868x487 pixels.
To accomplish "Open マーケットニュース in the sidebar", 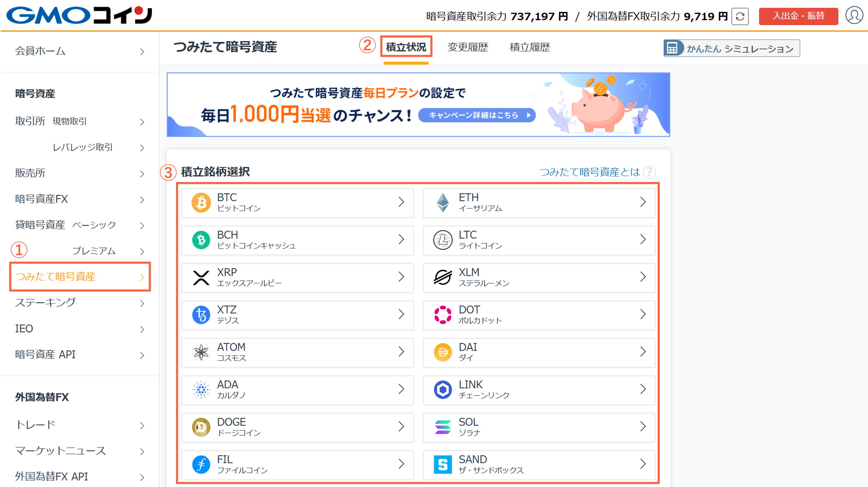I will [x=80, y=451].
